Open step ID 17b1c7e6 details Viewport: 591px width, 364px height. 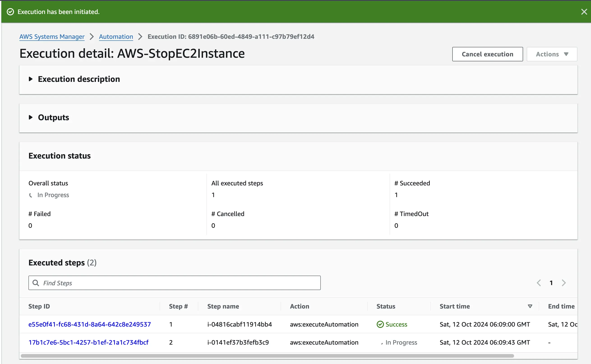(88, 342)
